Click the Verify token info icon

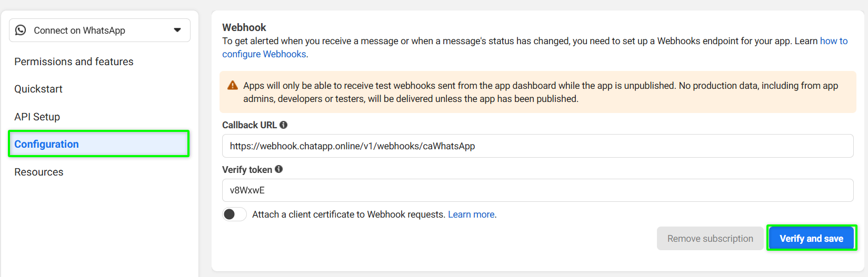click(x=279, y=169)
